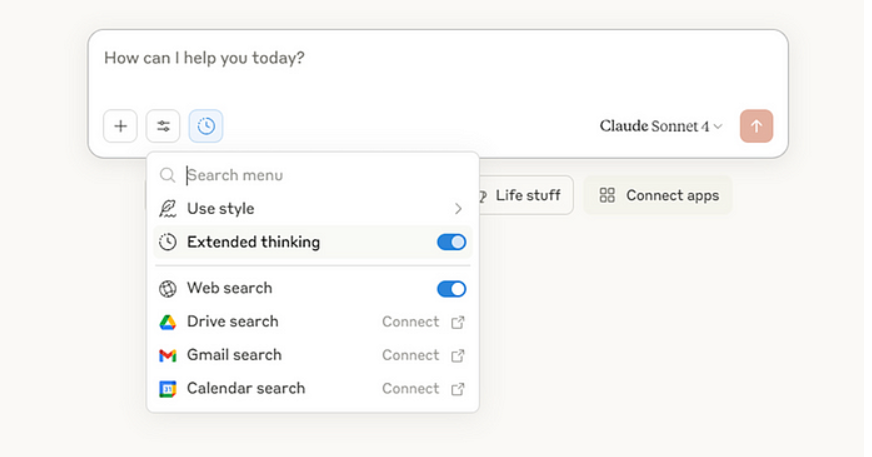Viewport: 872px width, 457px height.
Task: Focus the Search menu input field
Action: tap(300, 175)
